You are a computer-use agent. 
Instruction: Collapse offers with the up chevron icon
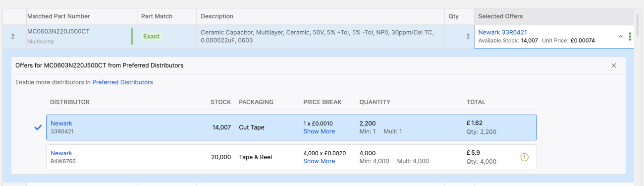(x=621, y=37)
